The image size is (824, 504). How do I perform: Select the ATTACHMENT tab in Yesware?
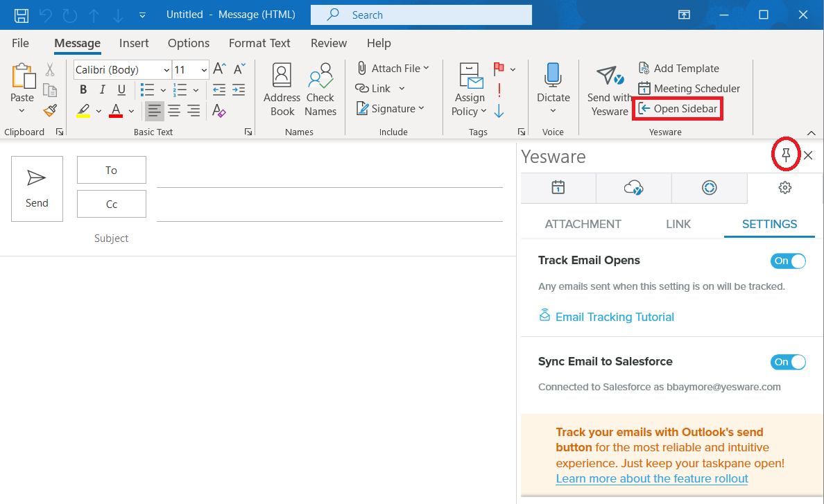(583, 224)
